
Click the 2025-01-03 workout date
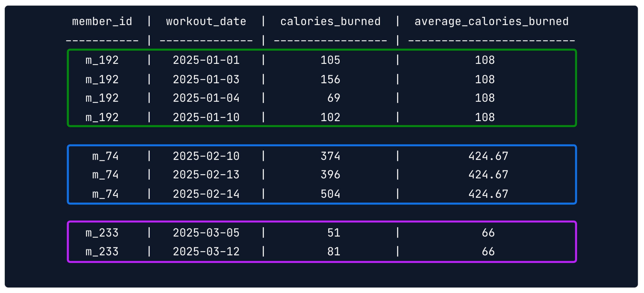(206, 79)
